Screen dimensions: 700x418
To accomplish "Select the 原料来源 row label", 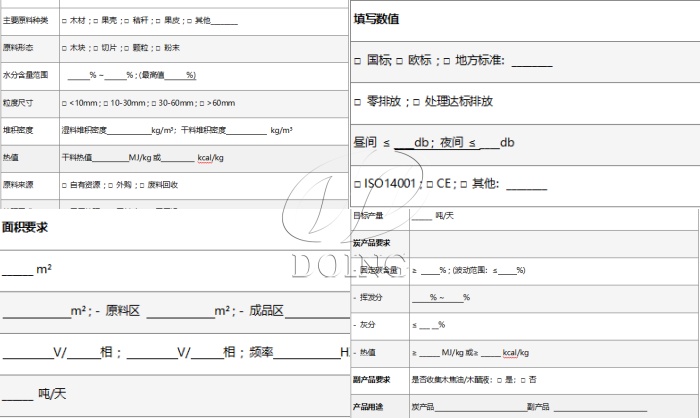I will (x=18, y=185).
